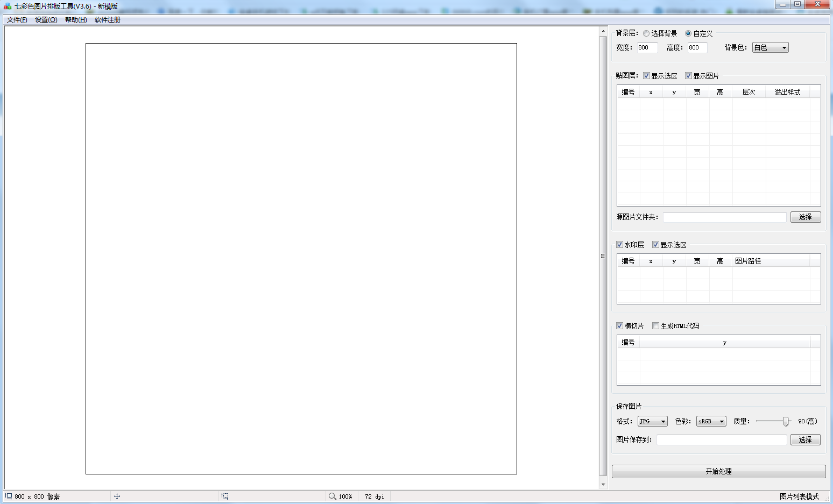Toggle the 水印层 checkbox

619,245
